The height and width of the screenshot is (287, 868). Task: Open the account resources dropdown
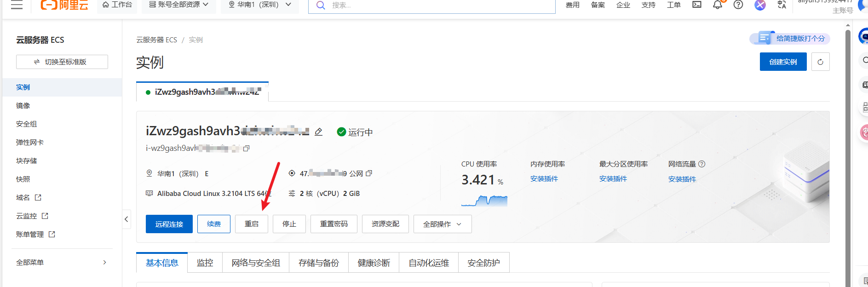(178, 5)
